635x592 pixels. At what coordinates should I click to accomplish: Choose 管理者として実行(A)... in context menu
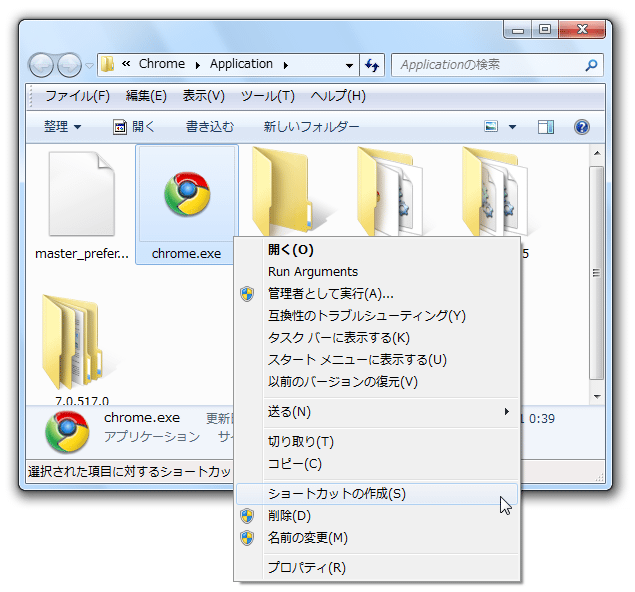(x=377, y=294)
